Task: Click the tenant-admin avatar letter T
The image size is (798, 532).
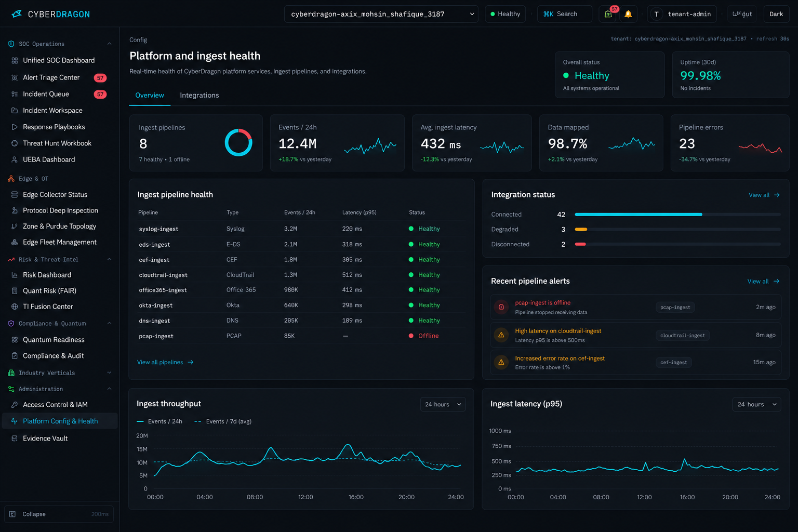Action: point(657,14)
